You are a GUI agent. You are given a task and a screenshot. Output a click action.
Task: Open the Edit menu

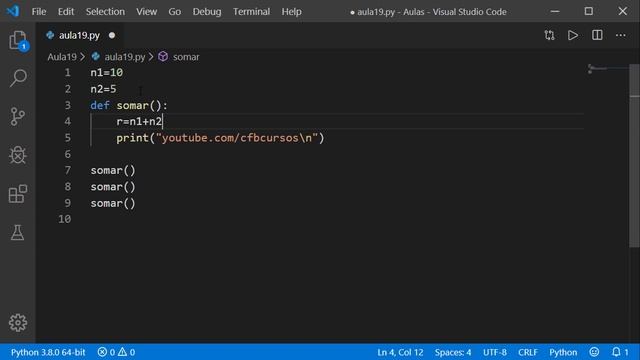point(66,11)
